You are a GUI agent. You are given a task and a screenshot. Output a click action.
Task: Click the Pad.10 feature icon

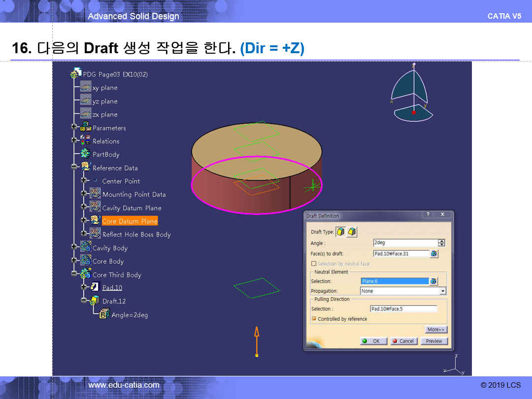[95, 287]
